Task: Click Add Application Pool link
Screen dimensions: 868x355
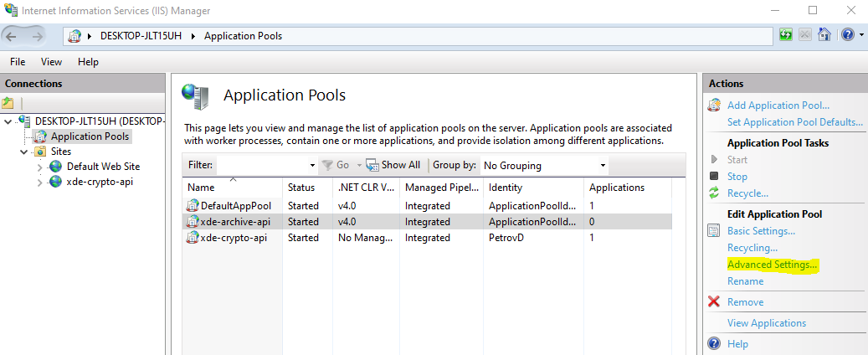Action: coord(778,105)
